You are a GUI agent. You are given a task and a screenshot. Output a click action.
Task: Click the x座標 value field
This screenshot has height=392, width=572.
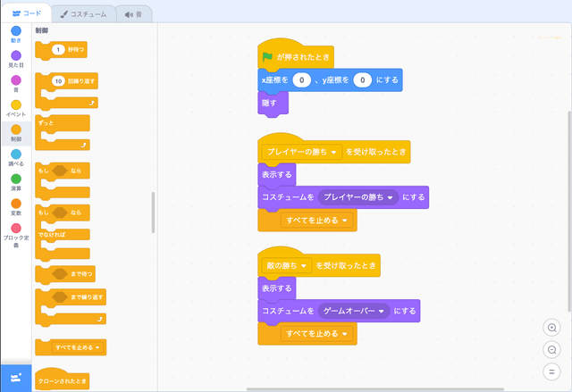302,80
